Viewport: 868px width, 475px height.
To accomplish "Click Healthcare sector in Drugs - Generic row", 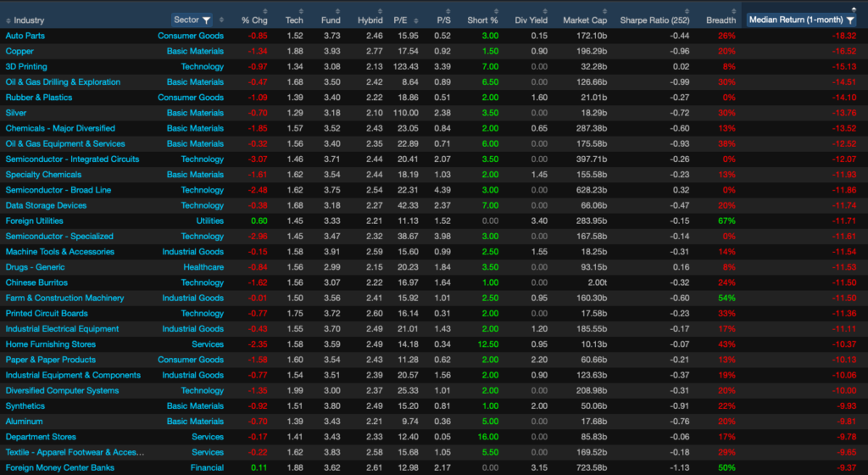I will click(x=203, y=267).
